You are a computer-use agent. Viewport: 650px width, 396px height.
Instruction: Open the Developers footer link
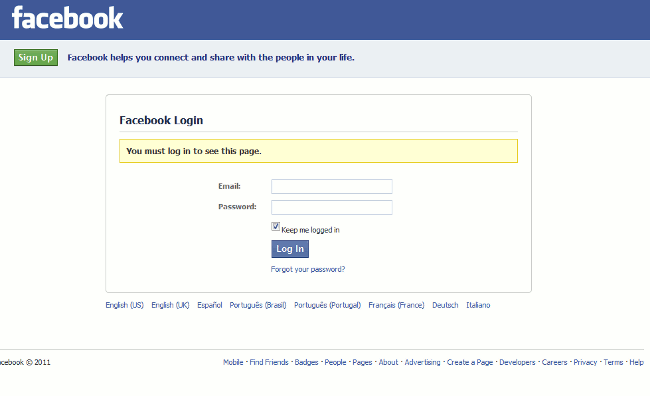click(x=517, y=362)
